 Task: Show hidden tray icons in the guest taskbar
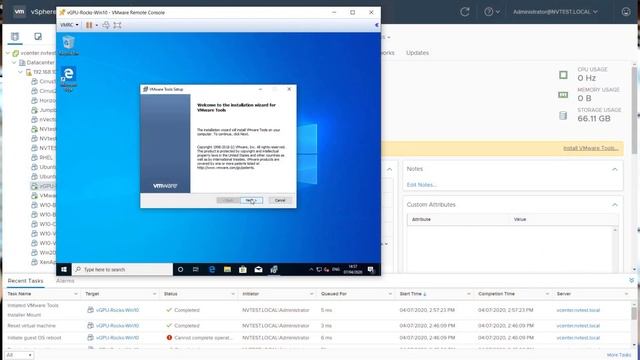[x=311, y=269]
